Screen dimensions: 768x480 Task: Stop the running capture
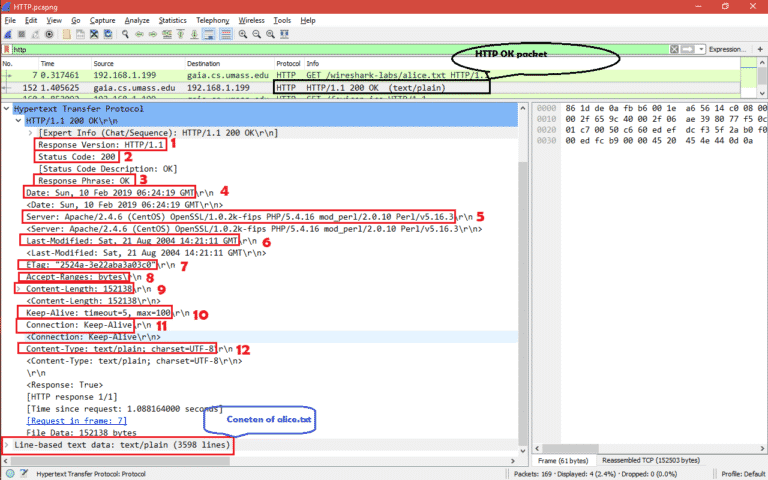[x=22, y=34]
